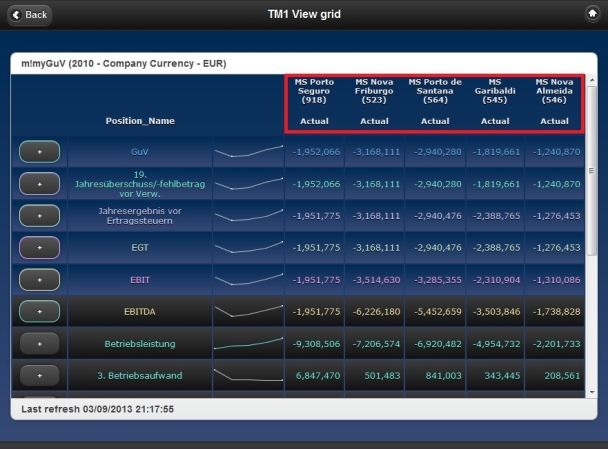The width and height of the screenshot is (608, 449).
Task: Click the Last refresh timestamp text
Action: pos(97,409)
